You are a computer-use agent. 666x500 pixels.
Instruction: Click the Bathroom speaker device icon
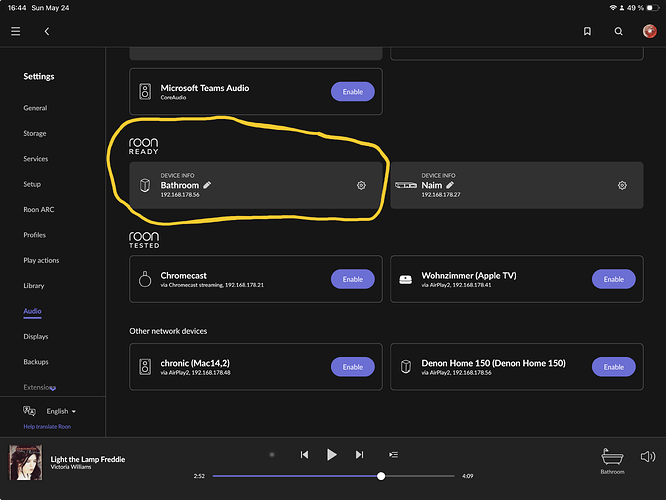[145, 185]
